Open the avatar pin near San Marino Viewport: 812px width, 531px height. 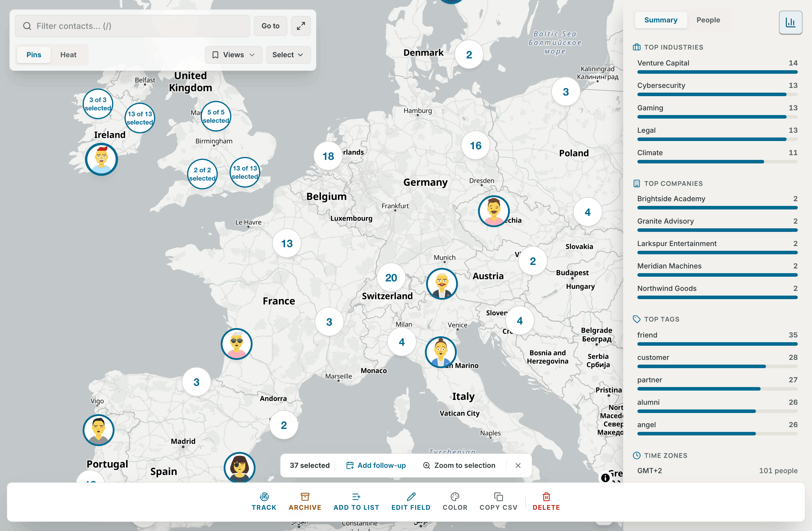point(441,352)
